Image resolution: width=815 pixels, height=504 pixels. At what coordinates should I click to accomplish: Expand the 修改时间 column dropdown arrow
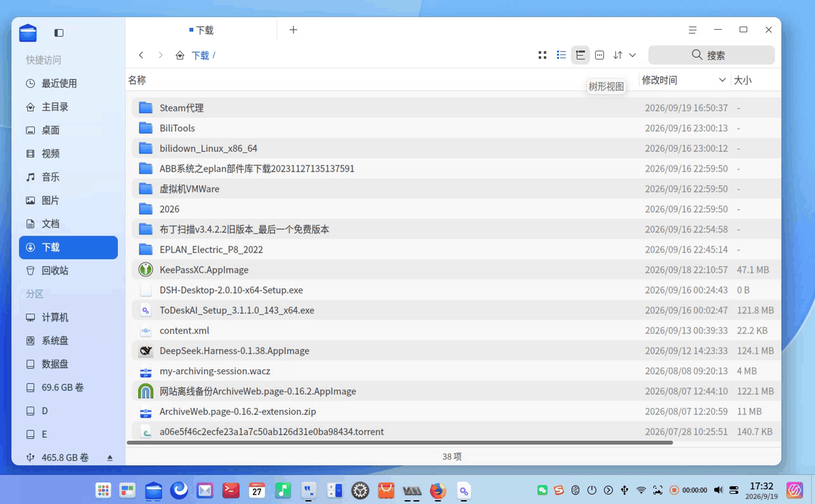click(722, 80)
